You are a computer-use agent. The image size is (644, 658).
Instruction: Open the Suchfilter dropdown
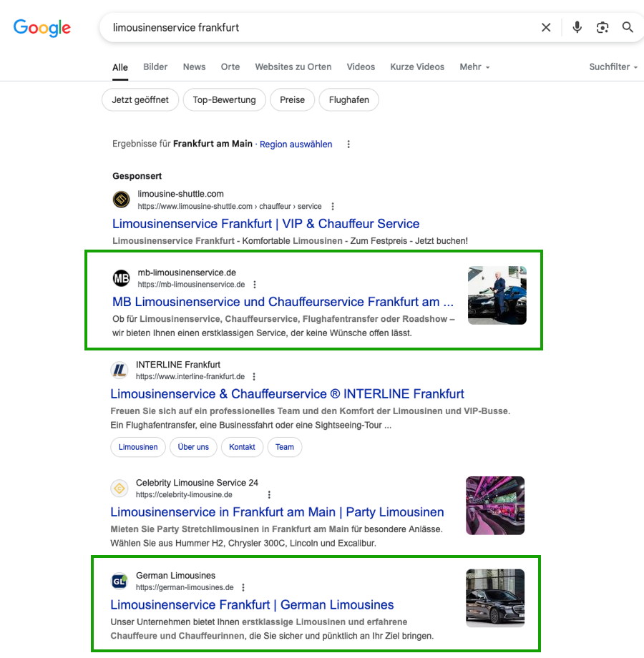(613, 67)
